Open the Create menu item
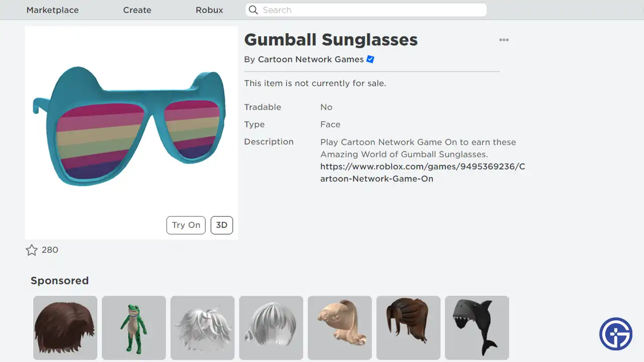The height and width of the screenshot is (362, 644). pyautogui.click(x=137, y=10)
